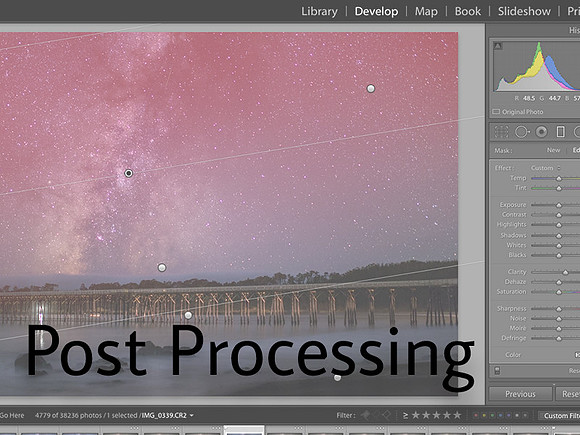Click the Shadows slider handle
Screen dimensions: 580x435
coord(559,236)
